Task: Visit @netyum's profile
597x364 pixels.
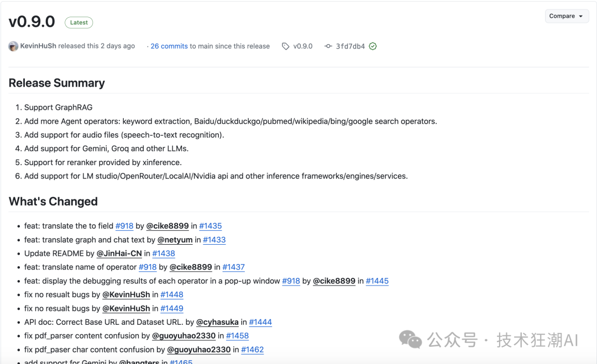Action: [x=175, y=240]
